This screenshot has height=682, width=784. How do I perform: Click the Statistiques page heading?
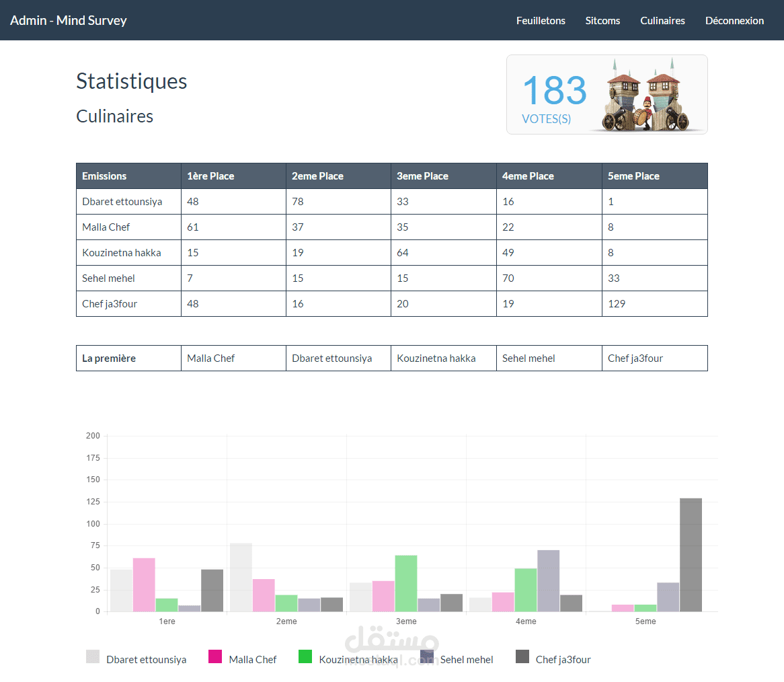132,81
